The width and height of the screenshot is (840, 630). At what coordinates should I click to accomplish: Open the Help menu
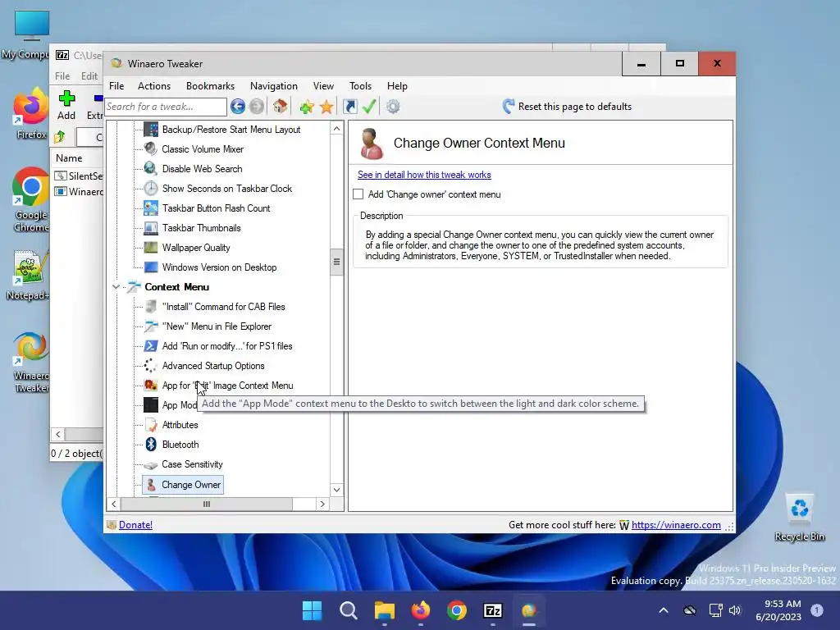[398, 86]
